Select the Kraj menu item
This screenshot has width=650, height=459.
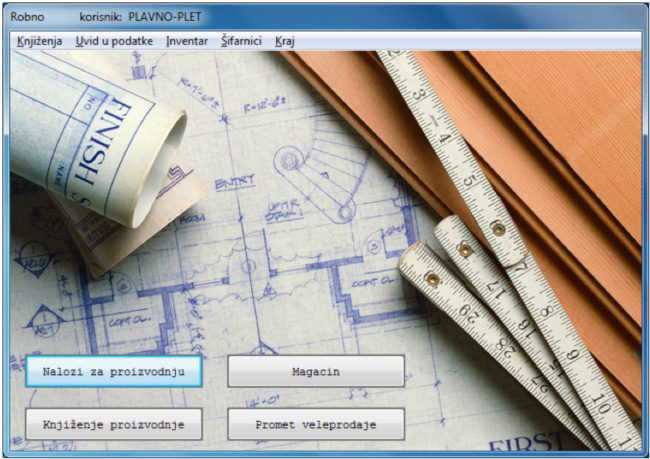(x=284, y=41)
